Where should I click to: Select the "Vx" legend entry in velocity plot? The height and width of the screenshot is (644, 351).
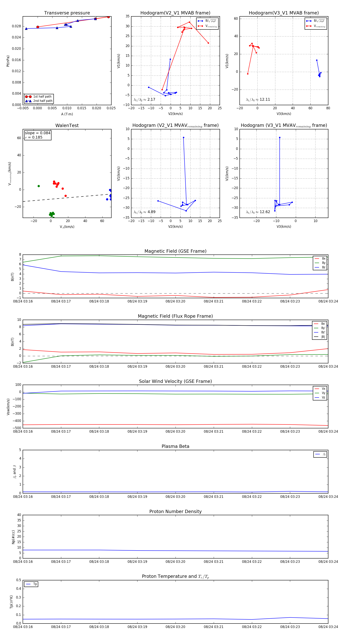pyautogui.click(x=320, y=389)
